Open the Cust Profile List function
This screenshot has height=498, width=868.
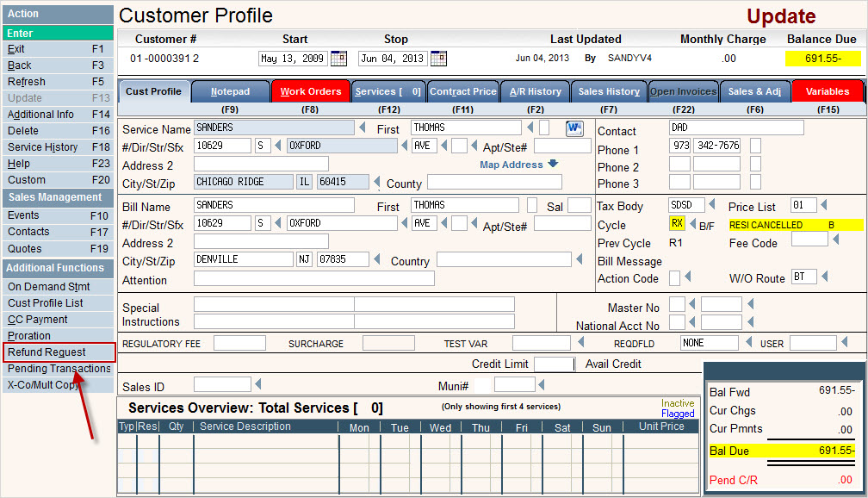pos(59,303)
